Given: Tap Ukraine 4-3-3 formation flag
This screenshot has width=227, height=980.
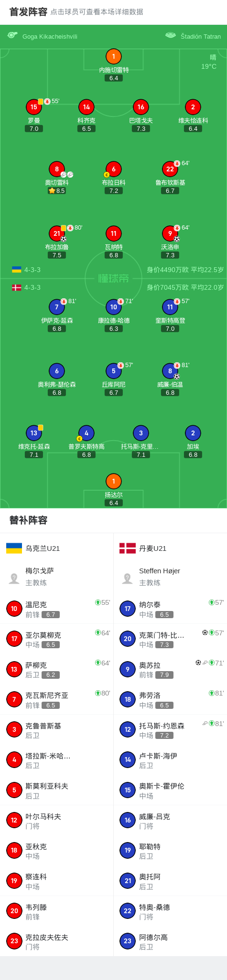Looking at the screenshot, I should (x=17, y=270).
